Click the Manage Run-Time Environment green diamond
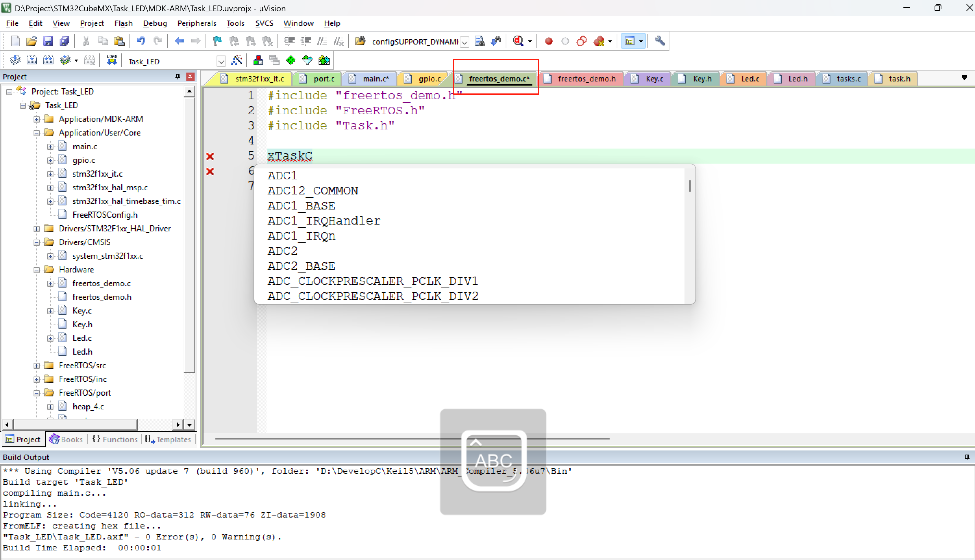 pyautogui.click(x=291, y=60)
